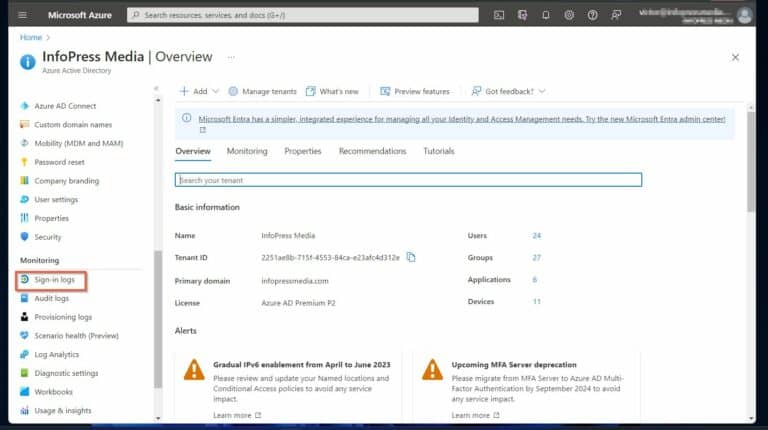The width and height of the screenshot is (768, 430).
Task: Click the user account avatar
Action: click(x=744, y=15)
